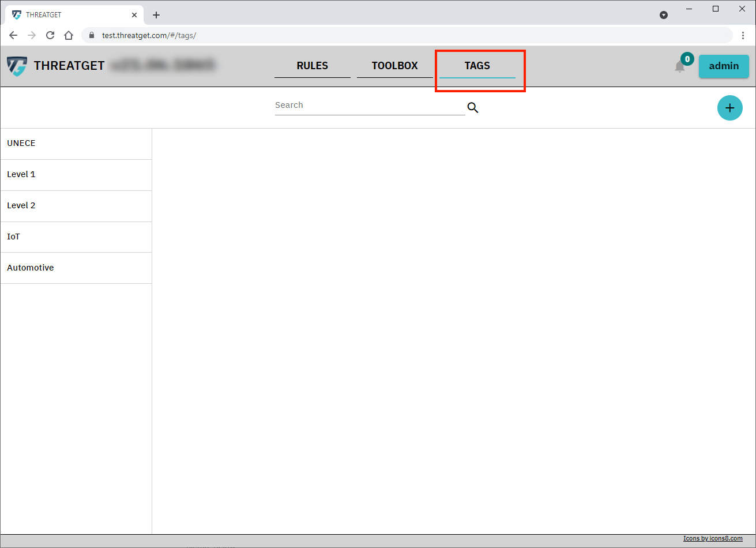This screenshot has width=756, height=548.
Task: Open the admin user menu
Action: click(x=724, y=66)
